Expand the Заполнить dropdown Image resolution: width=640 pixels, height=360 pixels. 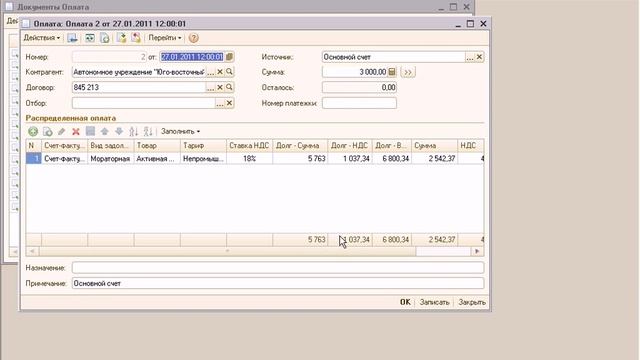[x=180, y=131]
